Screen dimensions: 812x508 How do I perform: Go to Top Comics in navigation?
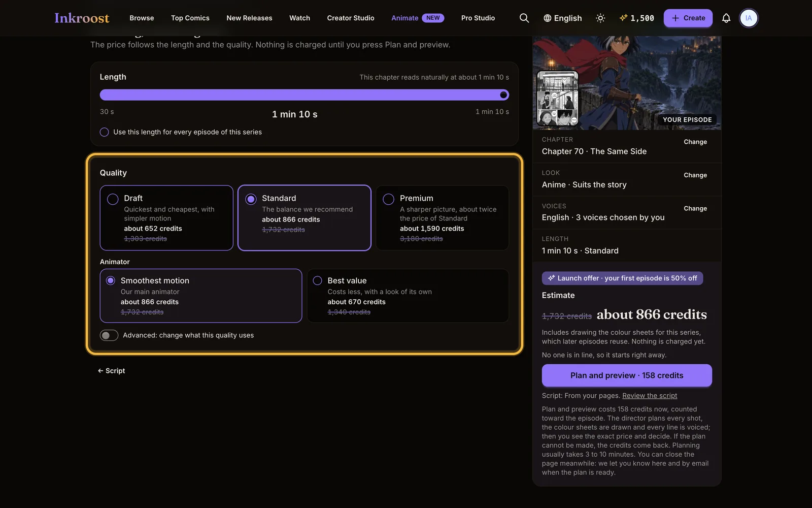(x=190, y=18)
